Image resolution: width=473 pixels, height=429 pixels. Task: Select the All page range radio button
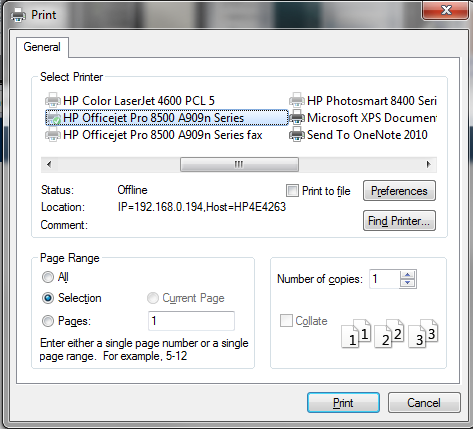tap(48, 277)
